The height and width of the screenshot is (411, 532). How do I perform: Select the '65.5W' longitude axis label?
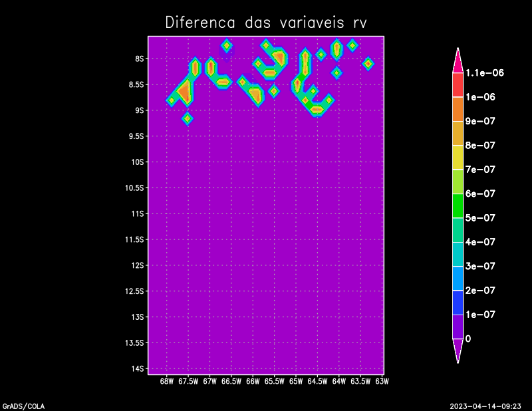[x=274, y=382]
